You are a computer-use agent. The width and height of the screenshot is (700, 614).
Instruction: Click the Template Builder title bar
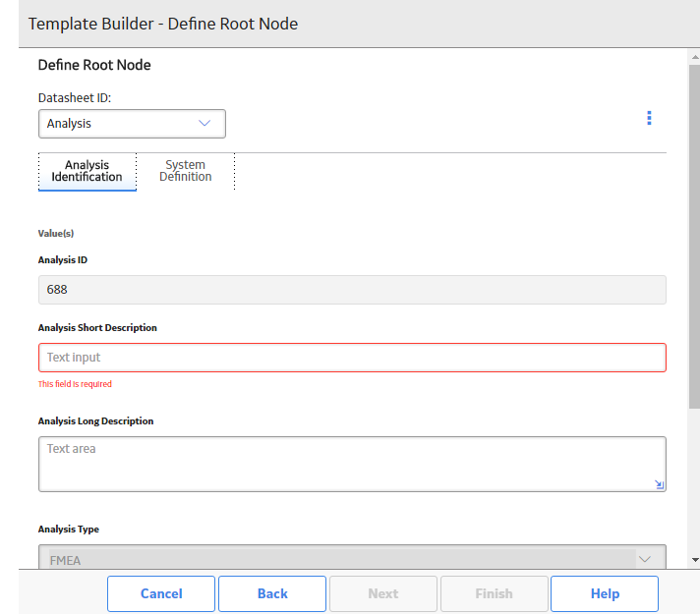click(359, 24)
